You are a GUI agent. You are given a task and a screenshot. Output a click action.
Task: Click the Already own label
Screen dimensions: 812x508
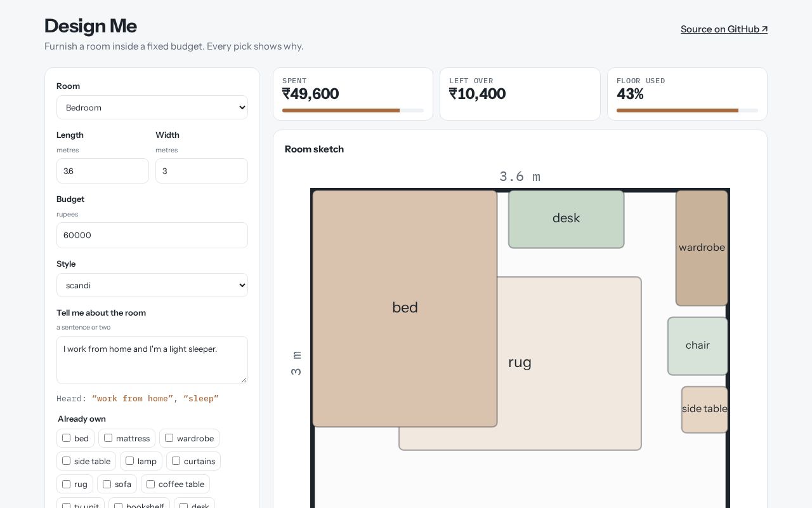[x=82, y=419]
